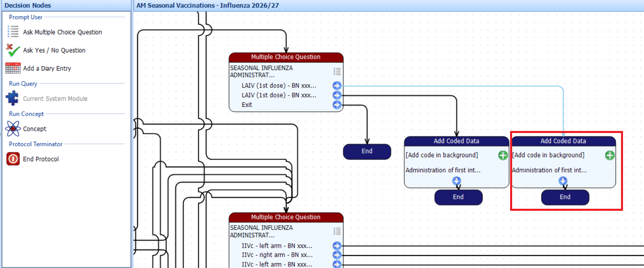644x268 pixels.
Task: Click the light-blue-linked arrow of the top LAIV option
Action: pyautogui.click(x=337, y=85)
